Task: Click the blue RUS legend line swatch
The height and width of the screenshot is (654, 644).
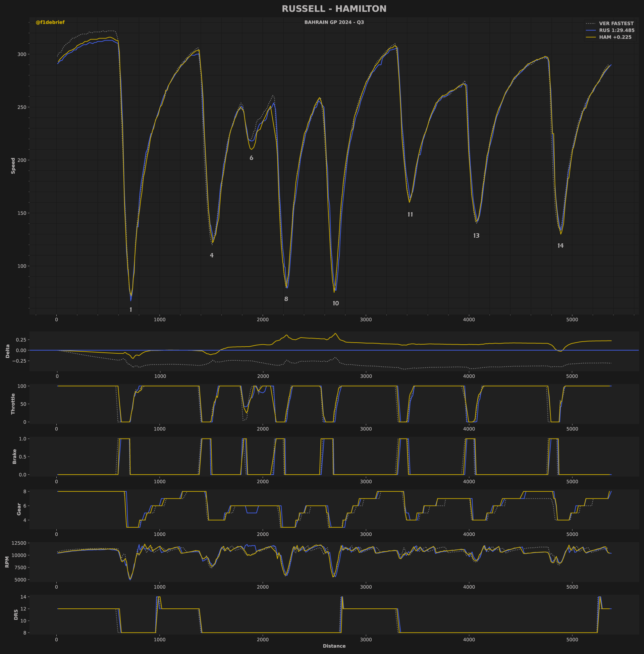Action: click(x=591, y=31)
